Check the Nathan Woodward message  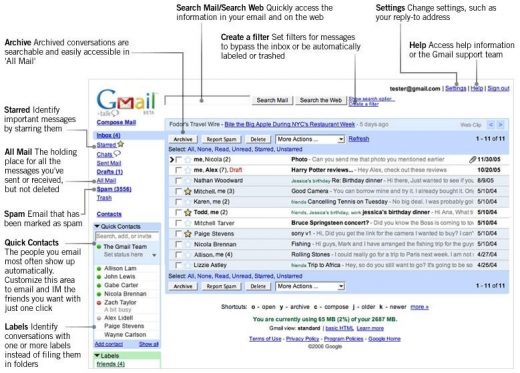pyautogui.click(x=179, y=181)
